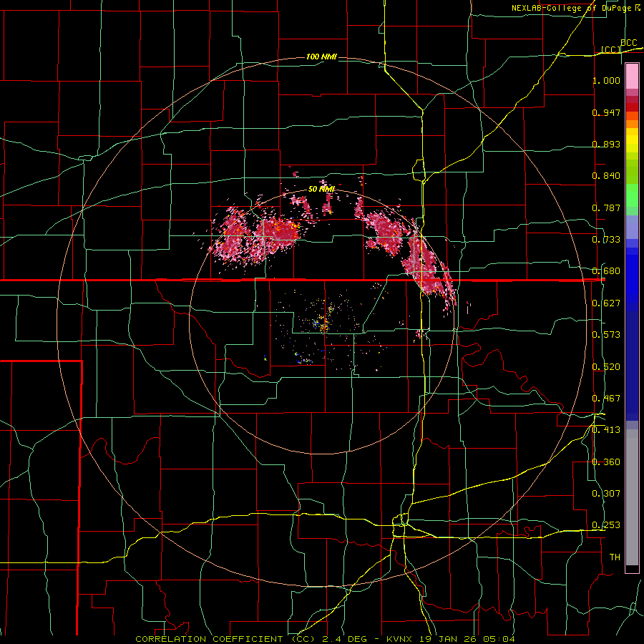The width and height of the screenshot is (644, 644).
Task: Click the 19 JAN 26 05:04 timestamp
Action: coord(467,639)
